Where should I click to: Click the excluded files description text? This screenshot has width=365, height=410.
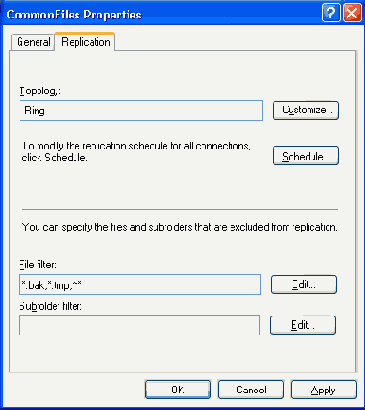(180, 228)
